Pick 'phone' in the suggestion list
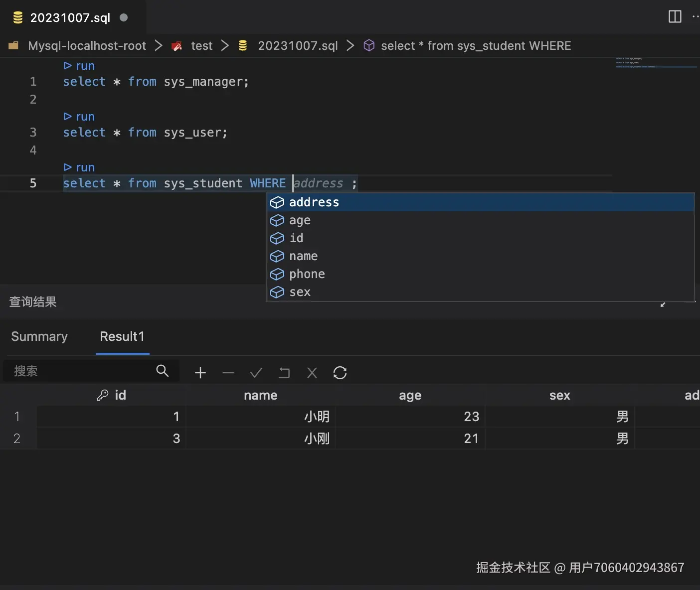The height and width of the screenshot is (590, 700). pos(307,274)
